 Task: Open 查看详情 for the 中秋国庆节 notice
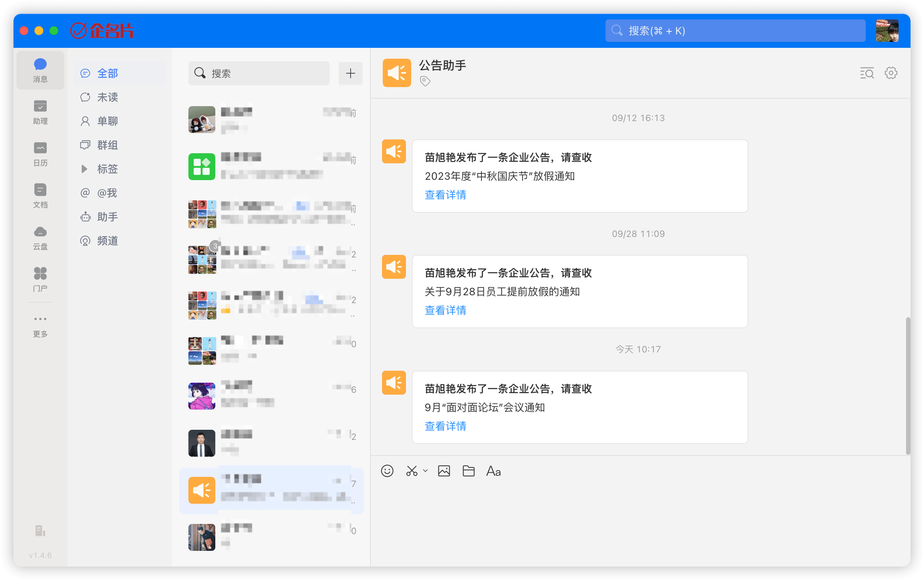[445, 195]
